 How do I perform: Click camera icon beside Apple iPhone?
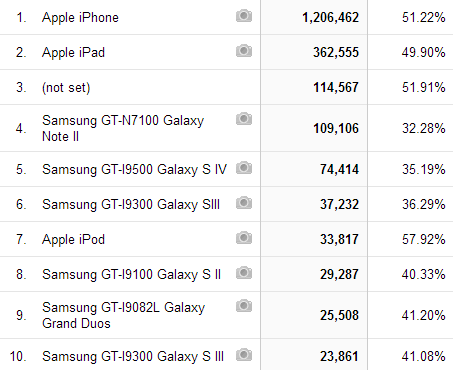[x=244, y=16]
